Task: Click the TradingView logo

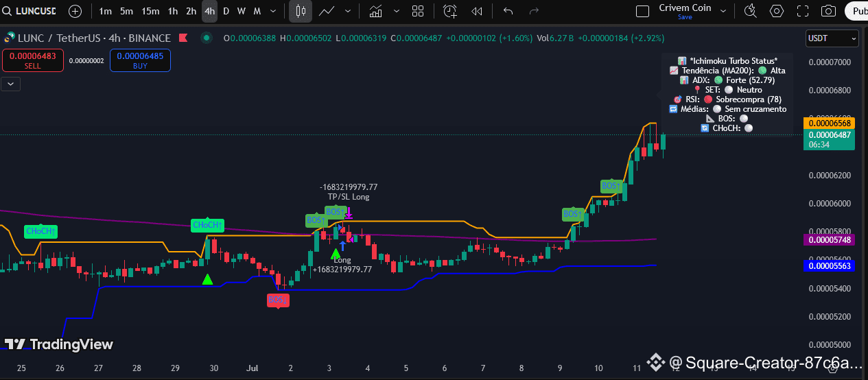Action: click(x=58, y=344)
